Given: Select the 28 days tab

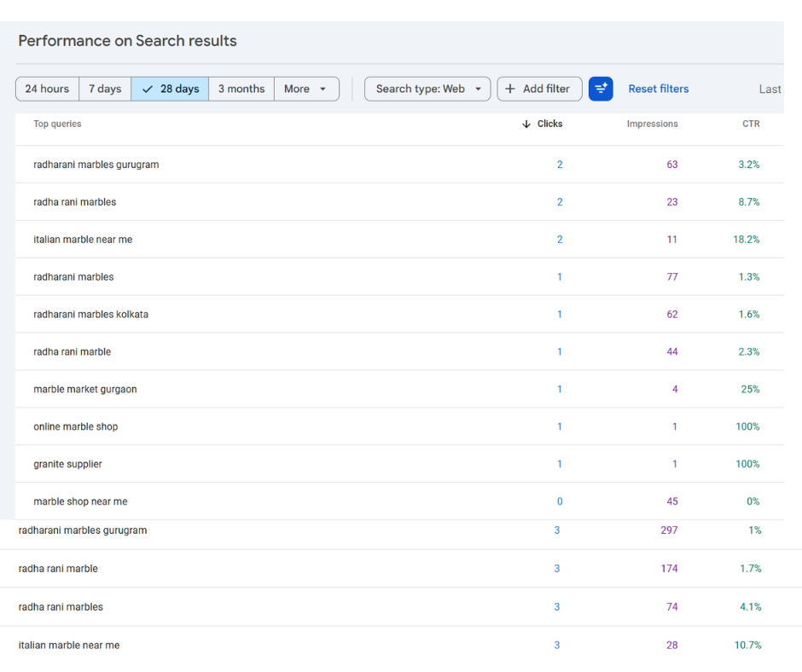Looking at the screenshot, I should (170, 89).
